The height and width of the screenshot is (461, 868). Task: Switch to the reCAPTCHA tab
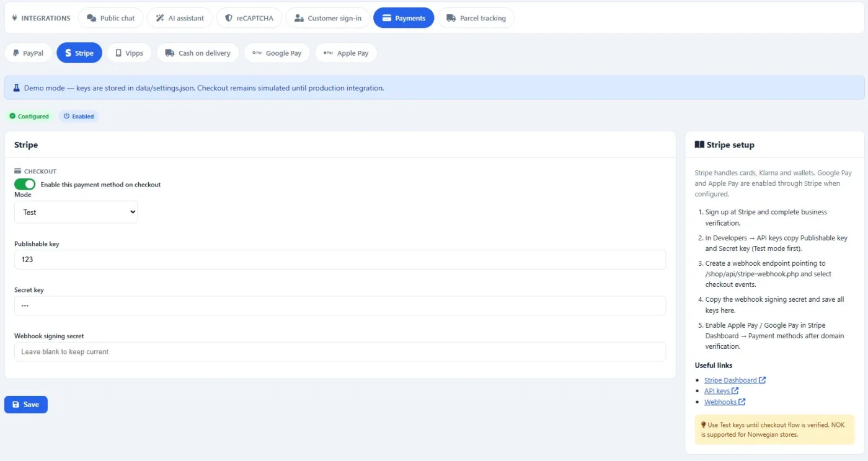coord(249,18)
